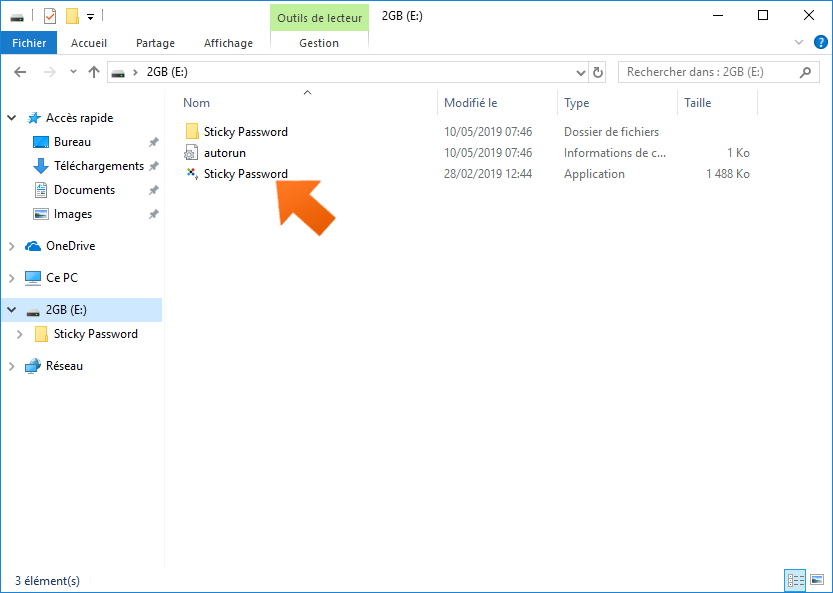Screen dimensions: 833x593
Task: Collapse the Accès rapide tree node
Action: pyautogui.click(x=12, y=118)
